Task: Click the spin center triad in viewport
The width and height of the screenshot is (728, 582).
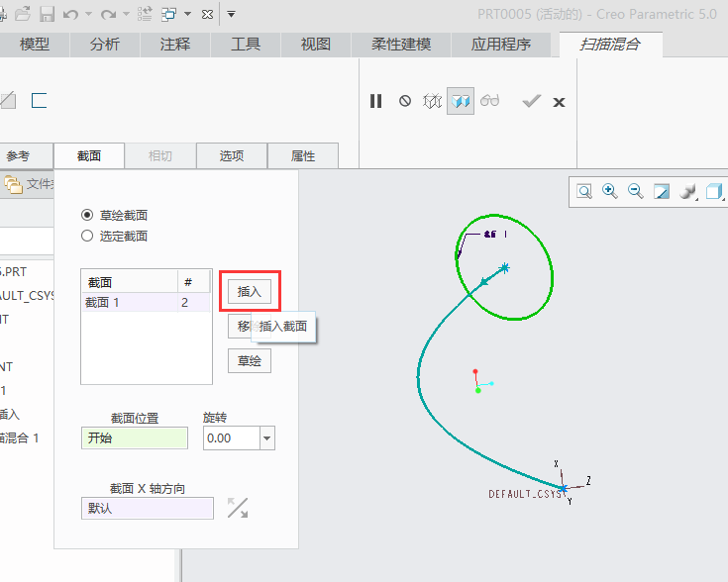Action: 482,381
